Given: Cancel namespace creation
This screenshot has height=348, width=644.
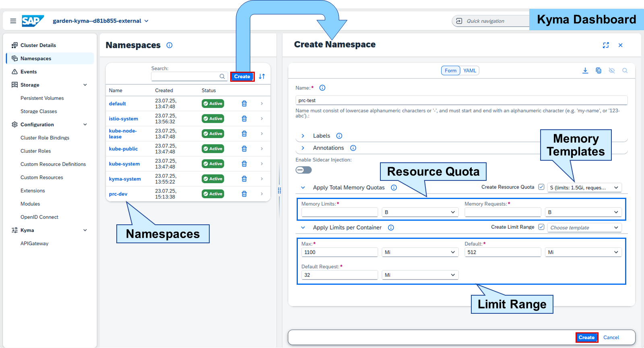Looking at the screenshot, I should 611,338.
